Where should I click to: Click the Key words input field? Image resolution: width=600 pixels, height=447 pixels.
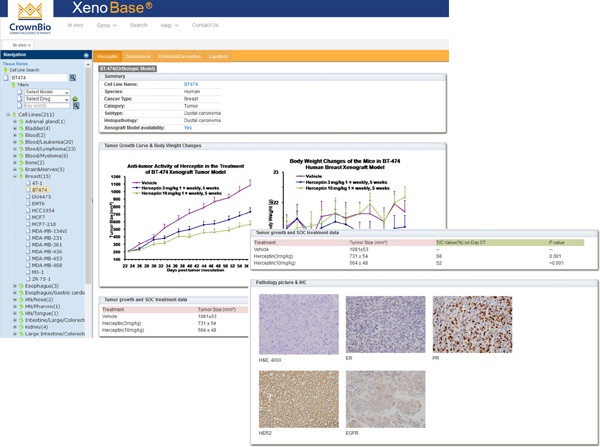[x=46, y=106]
